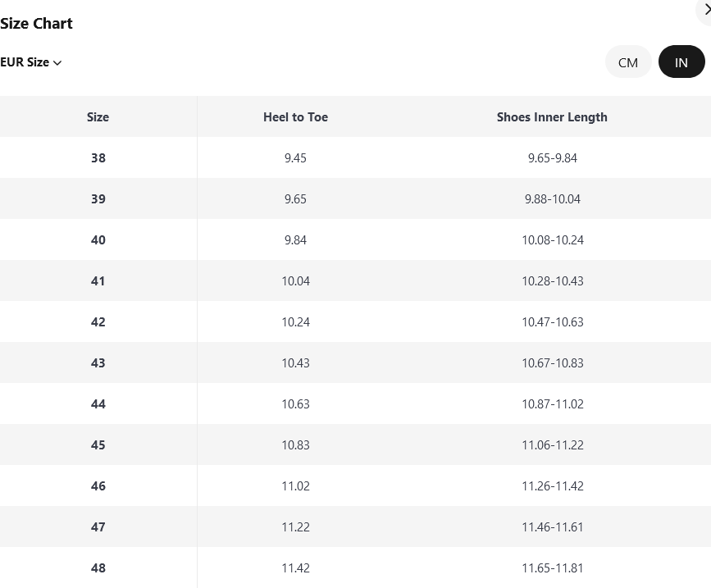
Task: Click size 48 row label
Action: point(98,568)
